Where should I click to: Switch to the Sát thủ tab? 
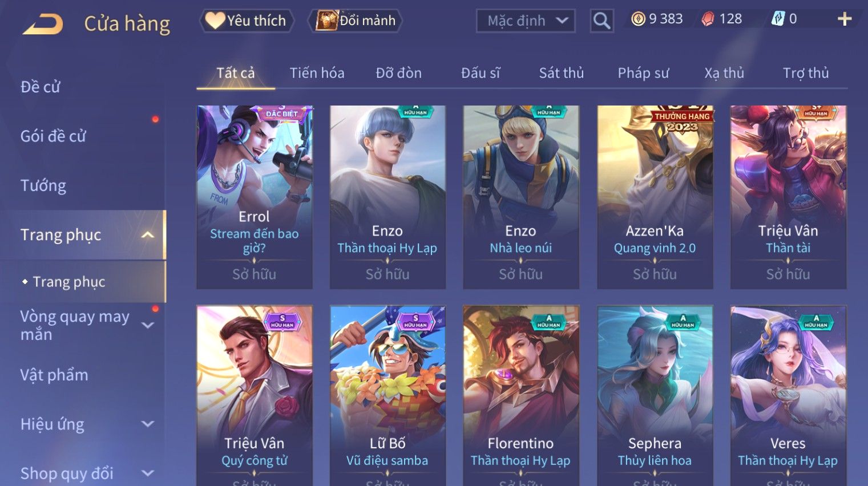click(562, 73)
